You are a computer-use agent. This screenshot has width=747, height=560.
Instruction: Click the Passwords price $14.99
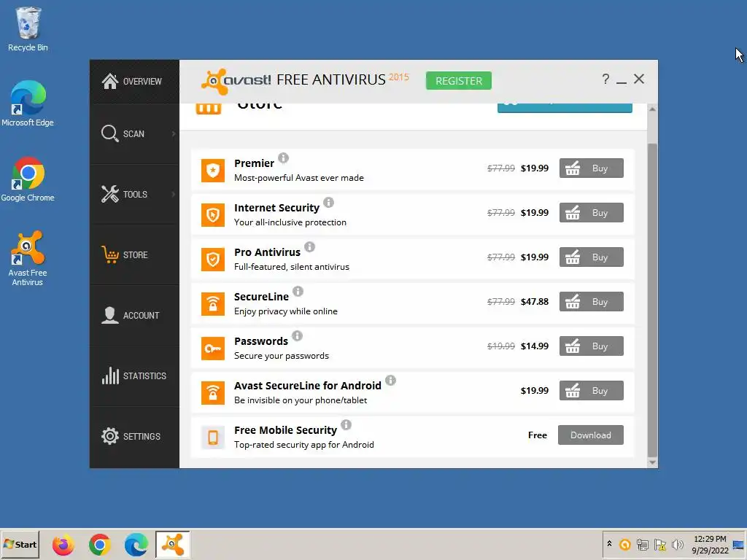pos(535,346)
